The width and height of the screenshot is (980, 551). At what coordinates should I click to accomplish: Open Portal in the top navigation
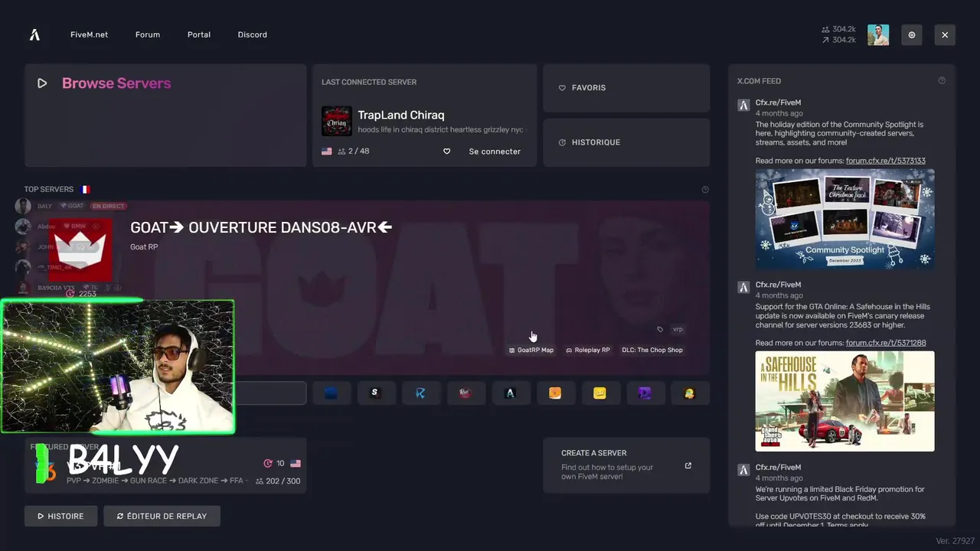pos(199,34)
